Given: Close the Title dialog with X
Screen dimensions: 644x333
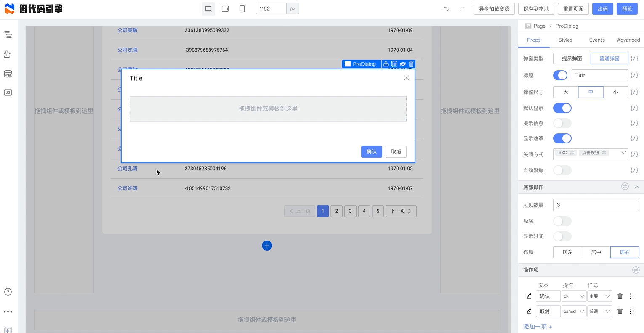Looking at the screenshot, I should [407, 78].
